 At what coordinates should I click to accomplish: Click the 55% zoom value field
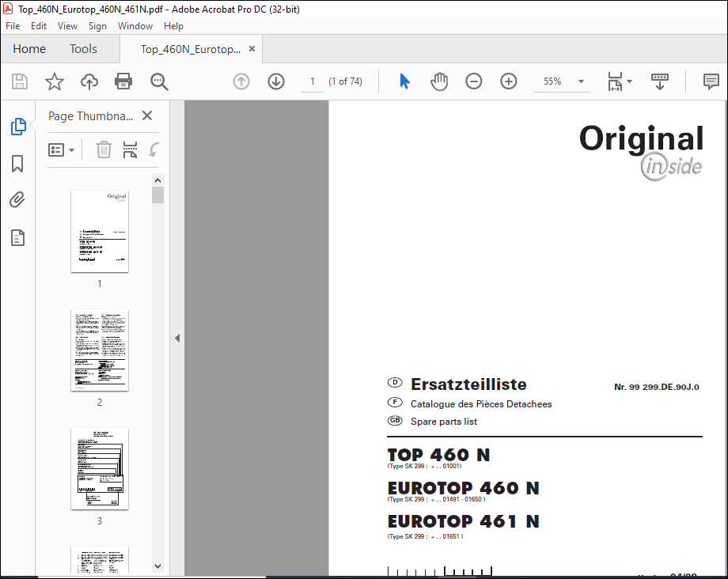coord(552,81)
